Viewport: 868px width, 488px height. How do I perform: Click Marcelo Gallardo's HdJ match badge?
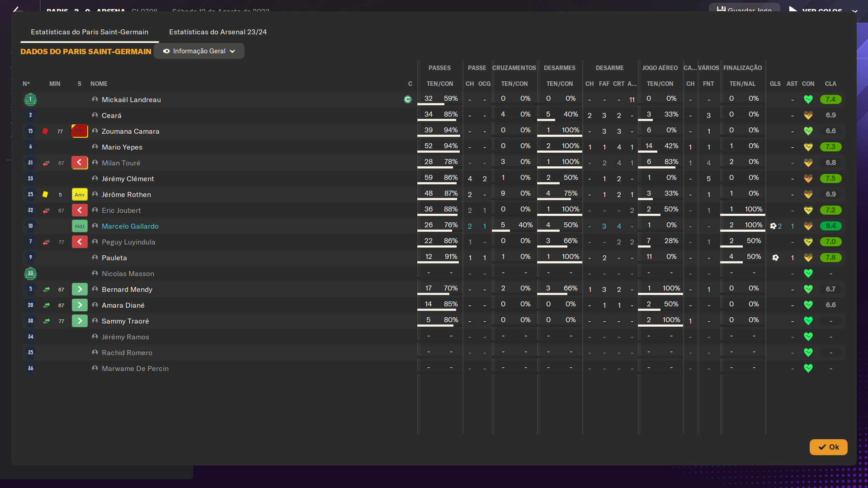[x=80, y=226]
